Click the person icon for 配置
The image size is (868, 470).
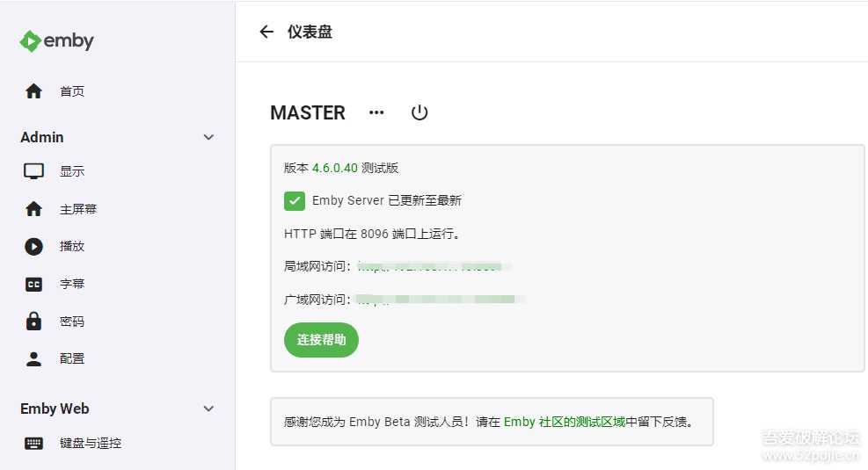[33, 358]
